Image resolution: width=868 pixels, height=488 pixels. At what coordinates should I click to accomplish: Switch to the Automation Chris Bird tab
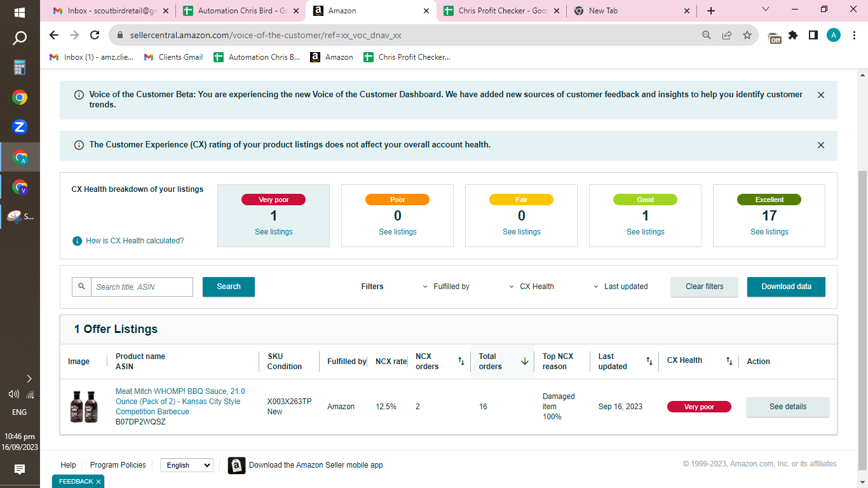point(241,11)
